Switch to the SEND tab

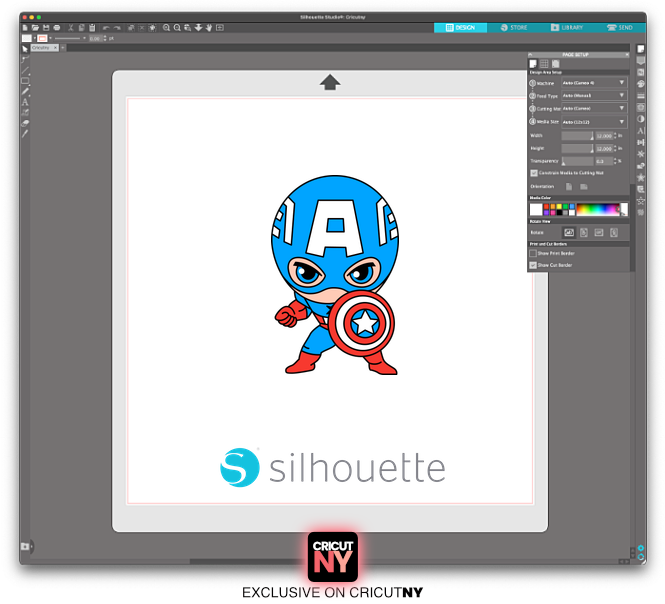tap(620, 28)
